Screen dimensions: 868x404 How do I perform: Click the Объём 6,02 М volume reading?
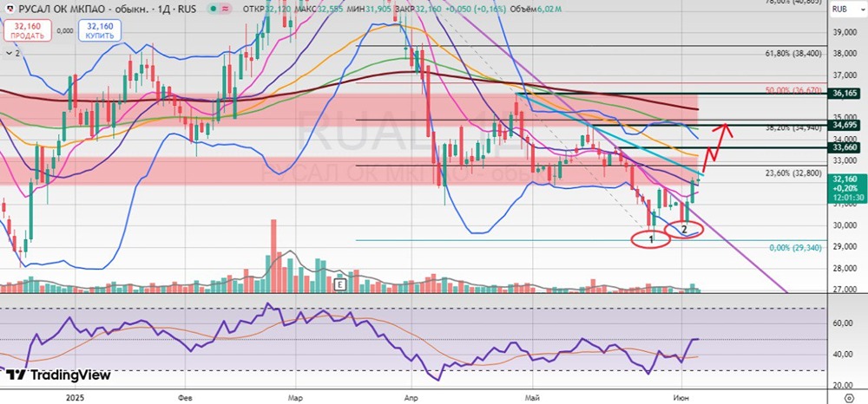pyautogui.click(x=535, y=10)
